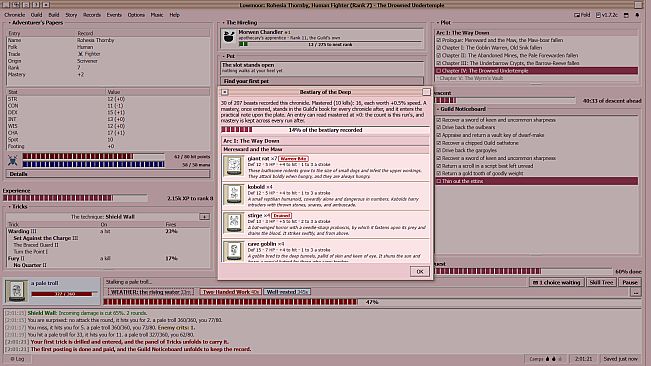Open the Build menu
The width and height of the screenshot is (651, 366).
[54, 15]
